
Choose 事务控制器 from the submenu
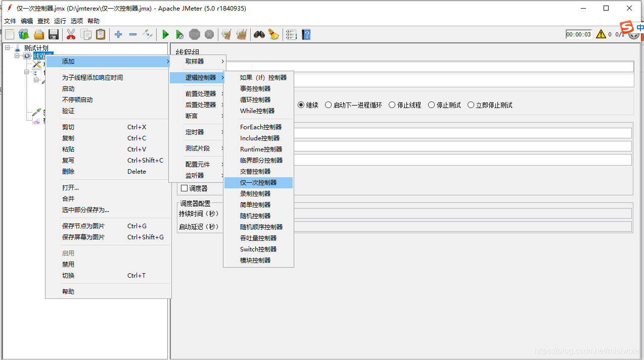pos(258,88)
